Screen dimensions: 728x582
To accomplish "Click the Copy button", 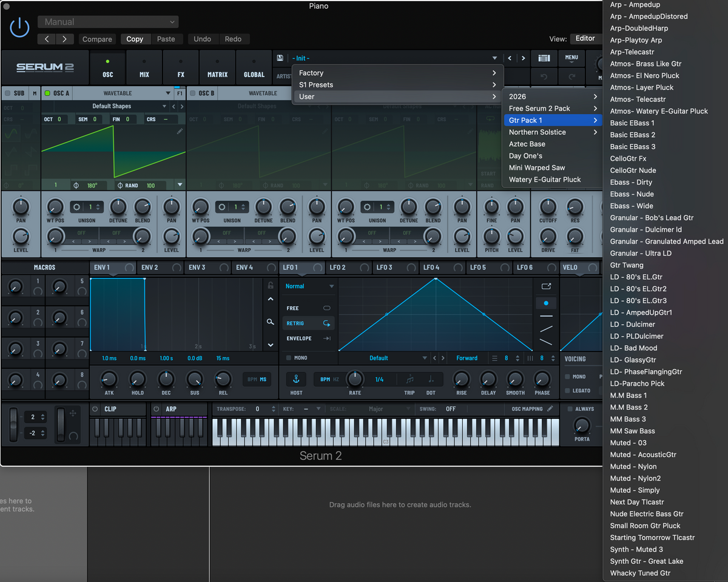I will point(135,39).
